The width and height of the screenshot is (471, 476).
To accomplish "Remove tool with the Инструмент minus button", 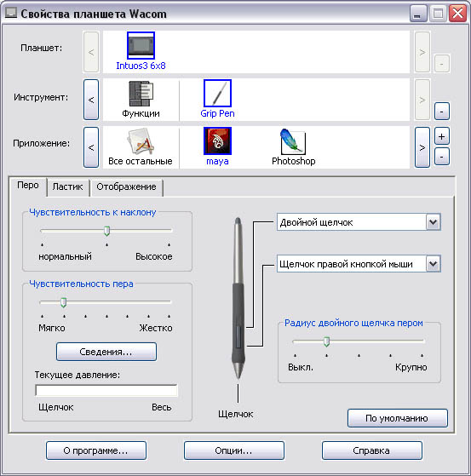I will pyautogui.click(x=441, y=112).
